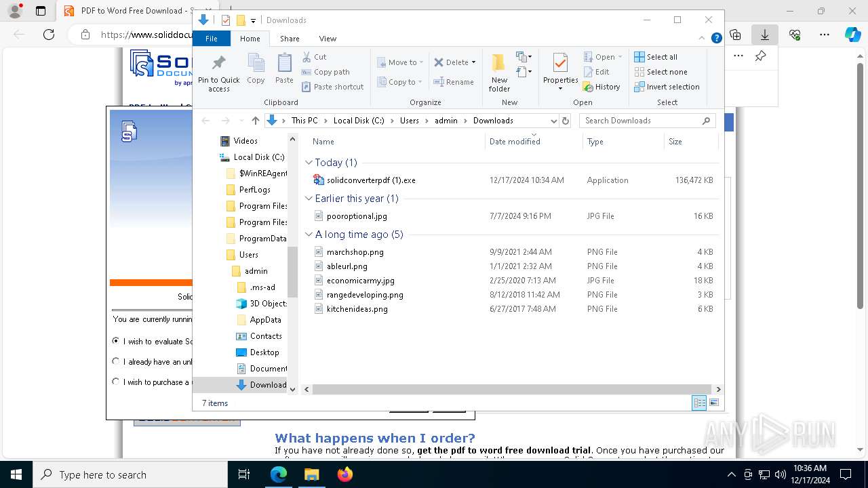Open Task View on taskbar
Screen dimensions: 868x488
244,474
